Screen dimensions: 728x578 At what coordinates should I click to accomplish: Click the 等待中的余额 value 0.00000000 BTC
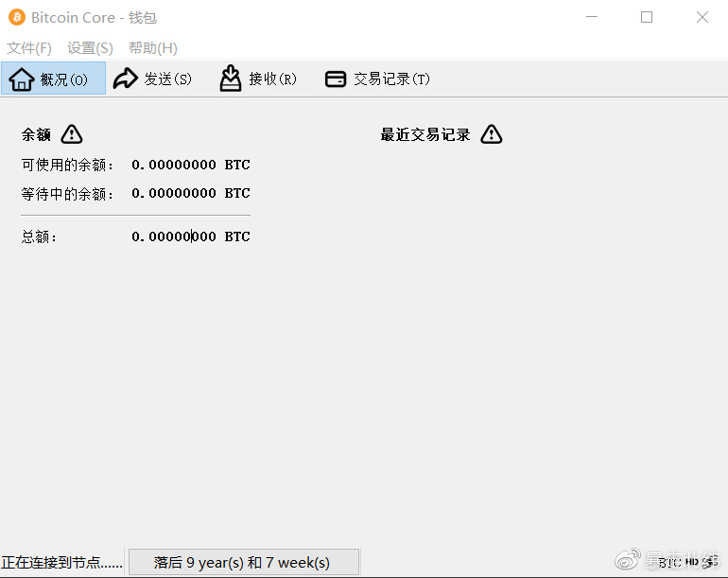(191, 193)
